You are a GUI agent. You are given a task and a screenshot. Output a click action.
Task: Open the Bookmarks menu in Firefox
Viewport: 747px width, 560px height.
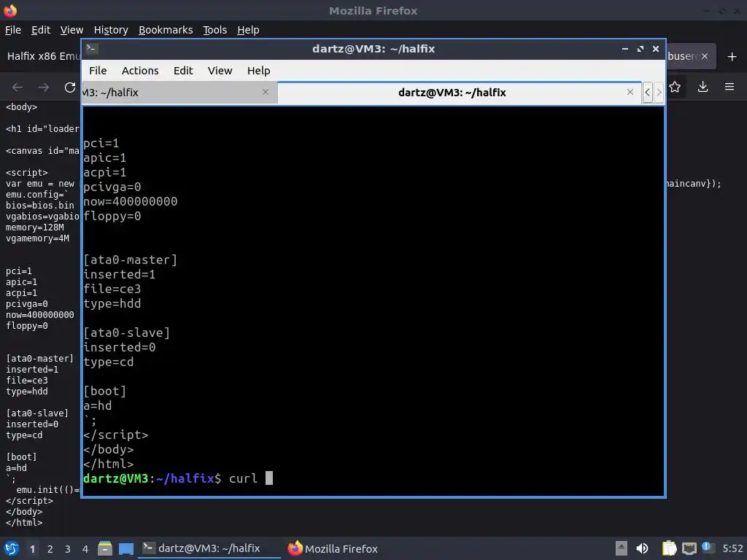point(166,30)
